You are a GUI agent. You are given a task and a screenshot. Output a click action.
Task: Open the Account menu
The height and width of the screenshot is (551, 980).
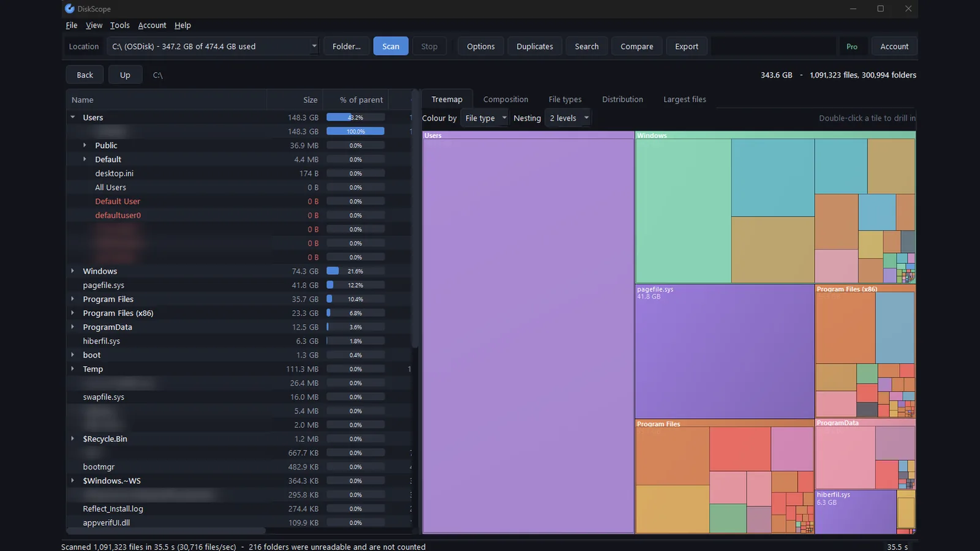tap(152, 25)
